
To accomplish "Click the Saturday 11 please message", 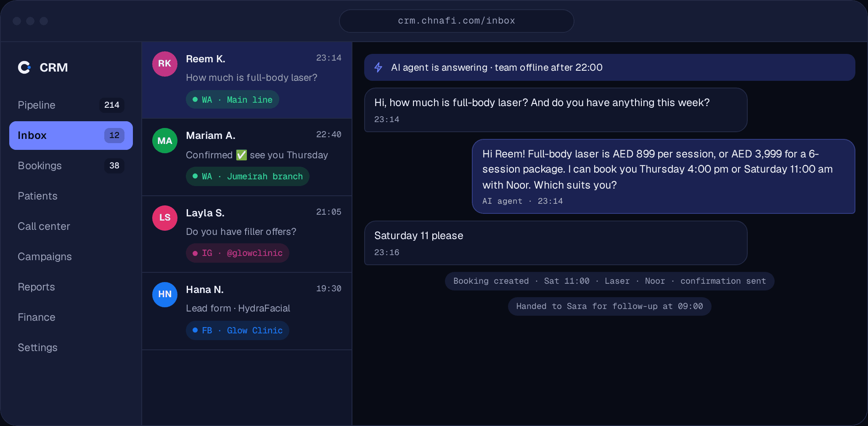I will pyautogui.click(x=556, y=243).
